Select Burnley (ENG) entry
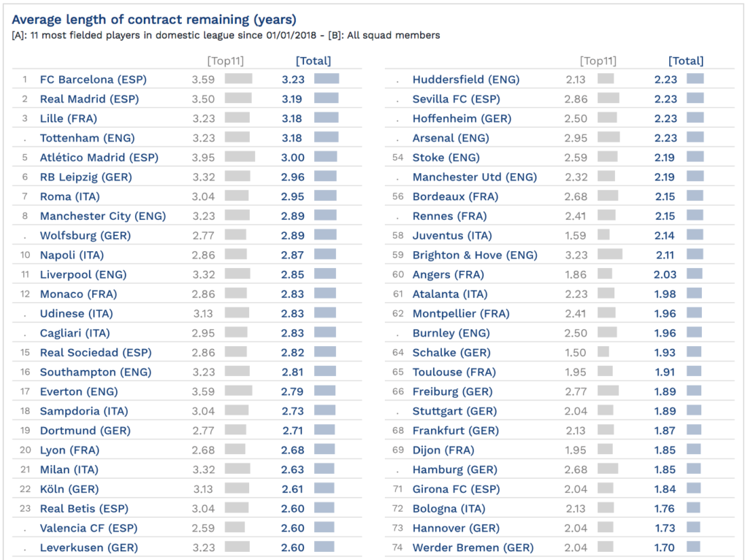Viewport: 748px width, 560px height. (x=451, y=334)
